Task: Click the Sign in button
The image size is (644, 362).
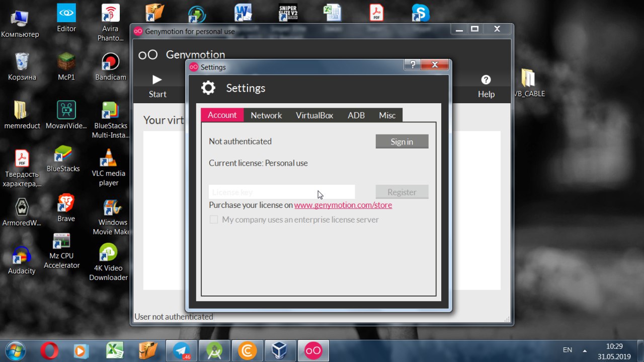Action: point(402,141)
